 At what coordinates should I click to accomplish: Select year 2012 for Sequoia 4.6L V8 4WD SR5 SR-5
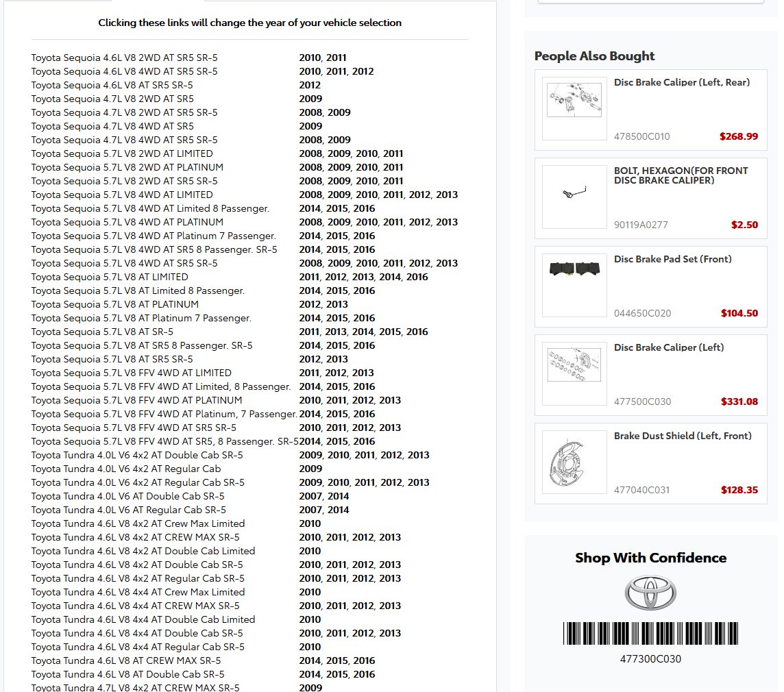click(363, 71)
